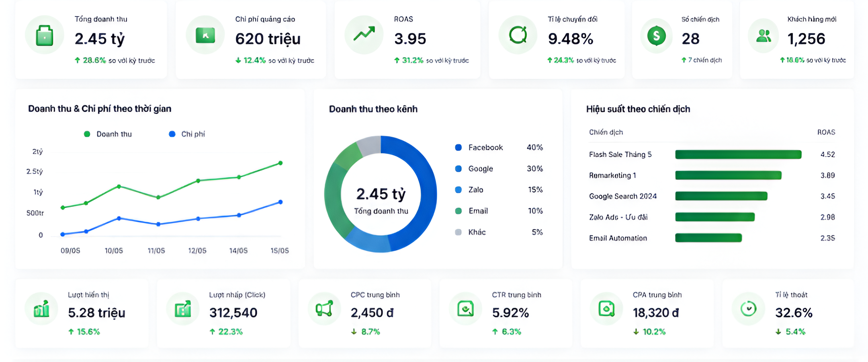Sort by the ROAS column header
Image resolution: width=868 pixels, height=362 pixels.
[x=826, y=132]
